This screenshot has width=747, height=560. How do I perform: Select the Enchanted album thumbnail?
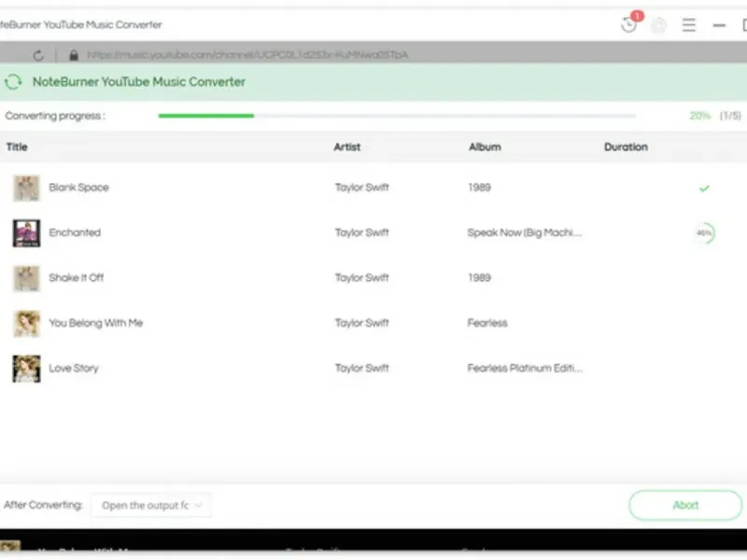(x=27, y=233)
